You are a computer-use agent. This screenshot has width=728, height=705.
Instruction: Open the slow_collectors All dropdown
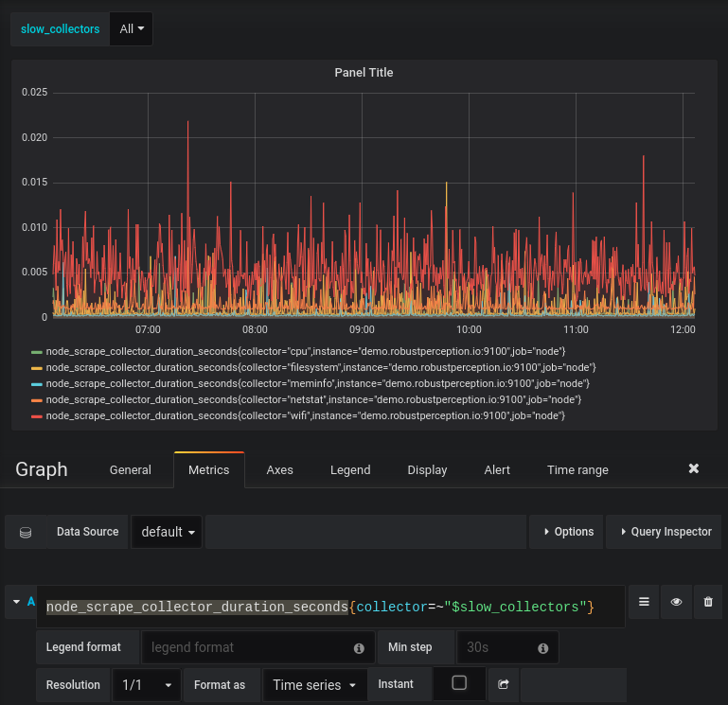[132, 28]
